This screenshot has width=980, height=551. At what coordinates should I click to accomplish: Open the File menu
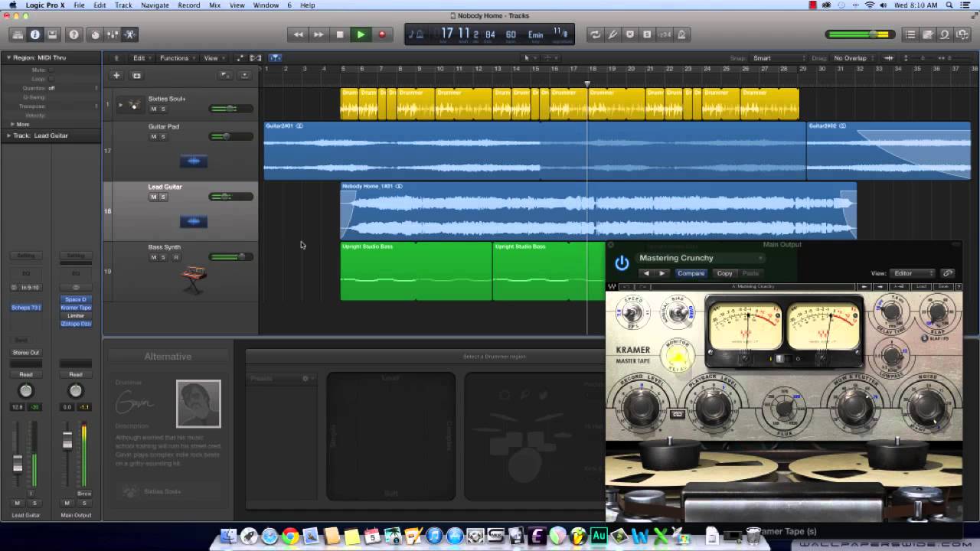click(79, 5)
